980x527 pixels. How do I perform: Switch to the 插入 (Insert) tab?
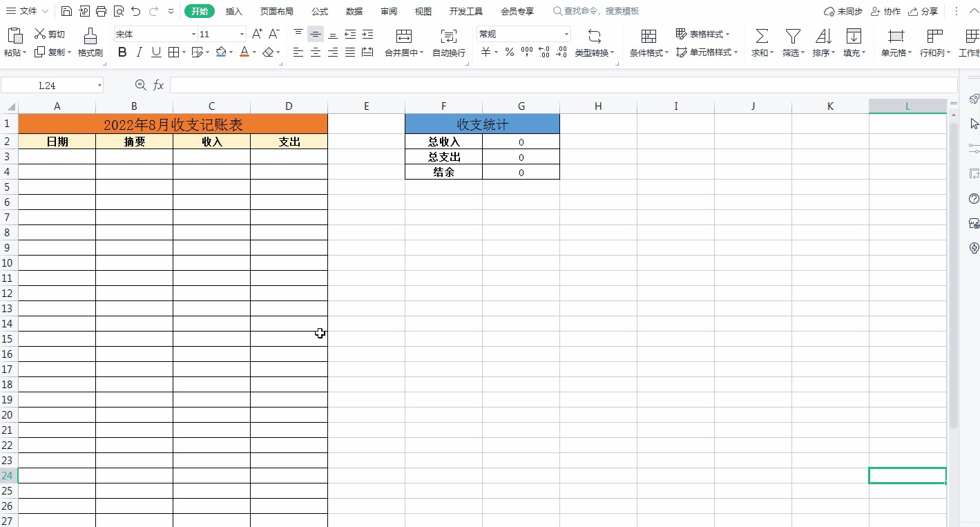pyautogui.click(x=234, y=11)
